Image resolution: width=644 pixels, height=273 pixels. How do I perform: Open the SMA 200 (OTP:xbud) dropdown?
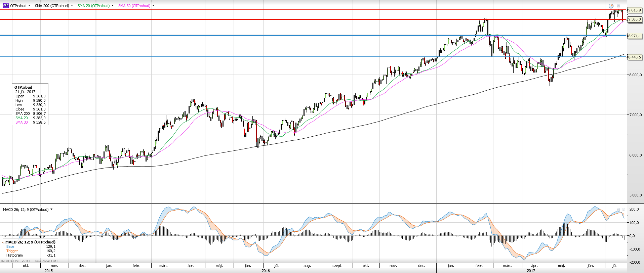point(72,5)
